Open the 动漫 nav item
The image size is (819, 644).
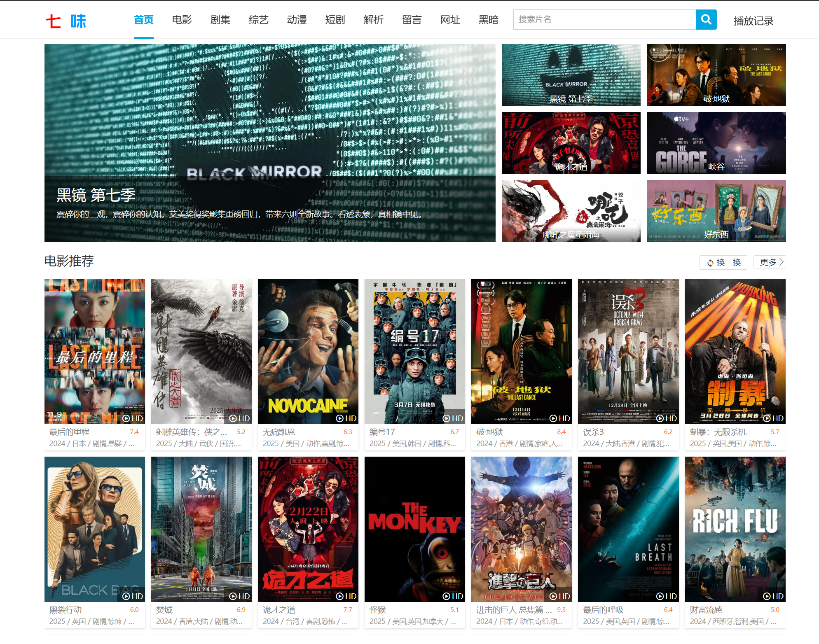pyautogui.click(x=297, y=20)
